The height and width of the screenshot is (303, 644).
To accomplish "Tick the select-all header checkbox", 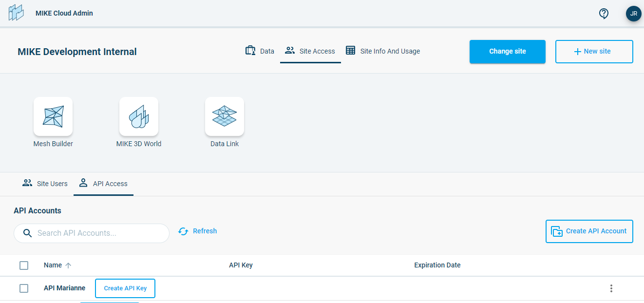I will click(24, 265).
